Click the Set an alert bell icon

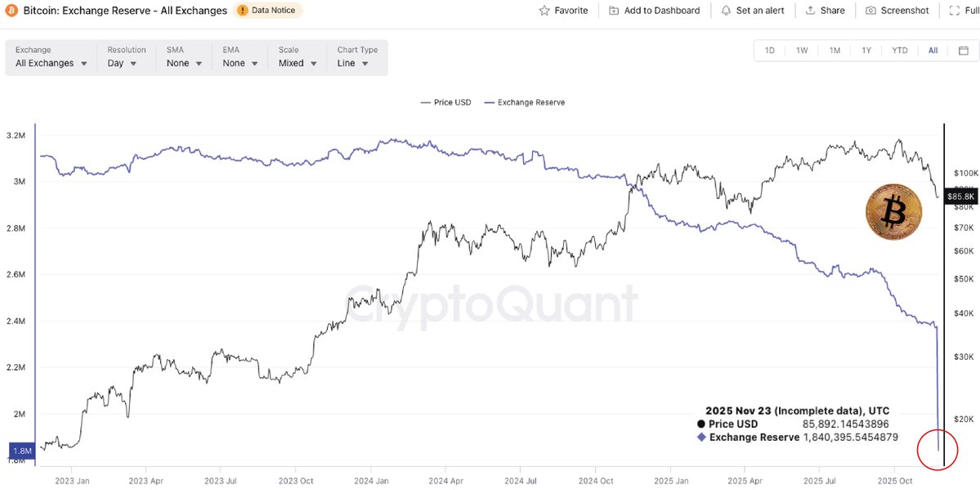click(727, 11)
